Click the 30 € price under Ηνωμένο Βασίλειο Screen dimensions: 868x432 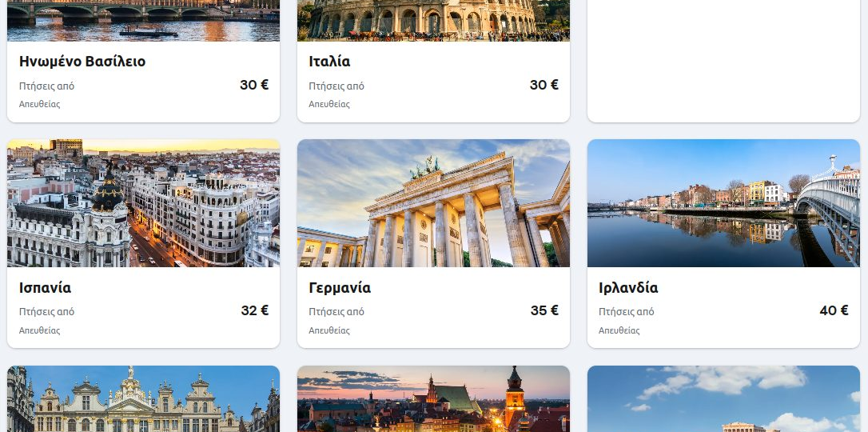254,85
